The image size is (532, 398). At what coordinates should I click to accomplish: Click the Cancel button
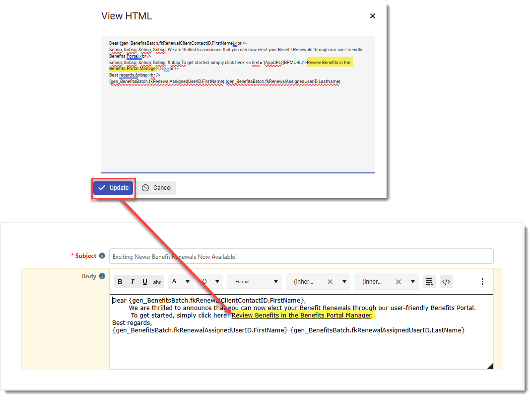[156, 188]
